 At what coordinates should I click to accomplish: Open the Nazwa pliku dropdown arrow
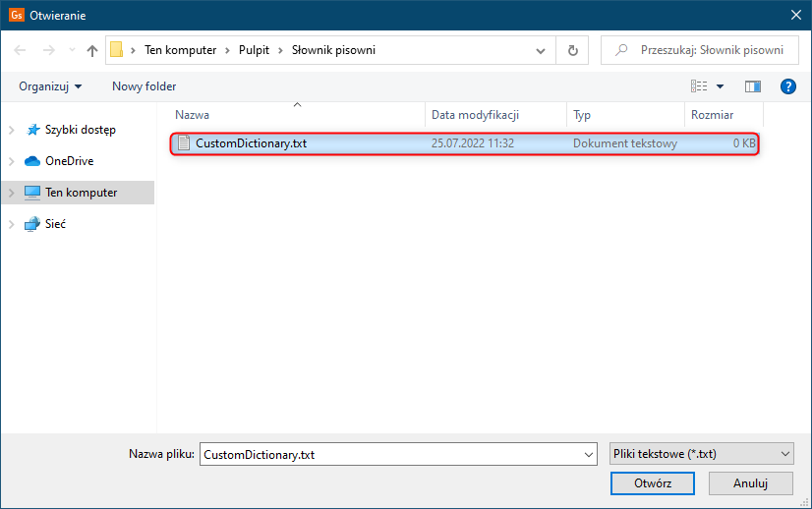[589, 455]
